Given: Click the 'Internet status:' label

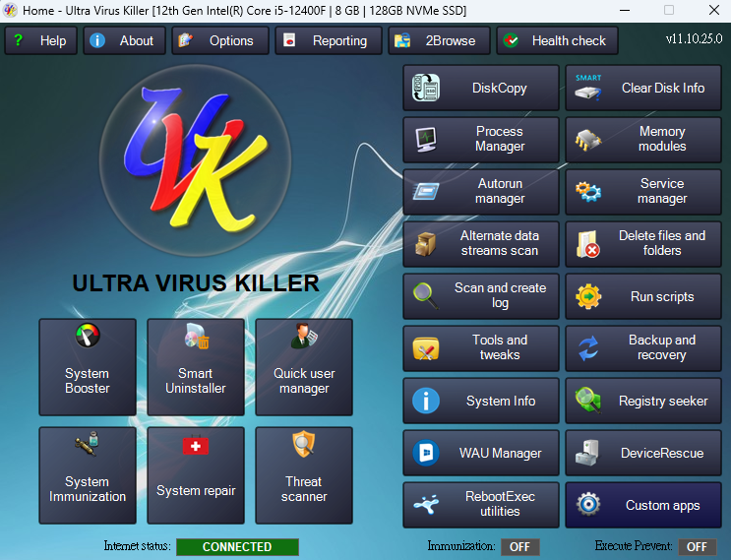Looking at the screenshot, I should 137,546.
